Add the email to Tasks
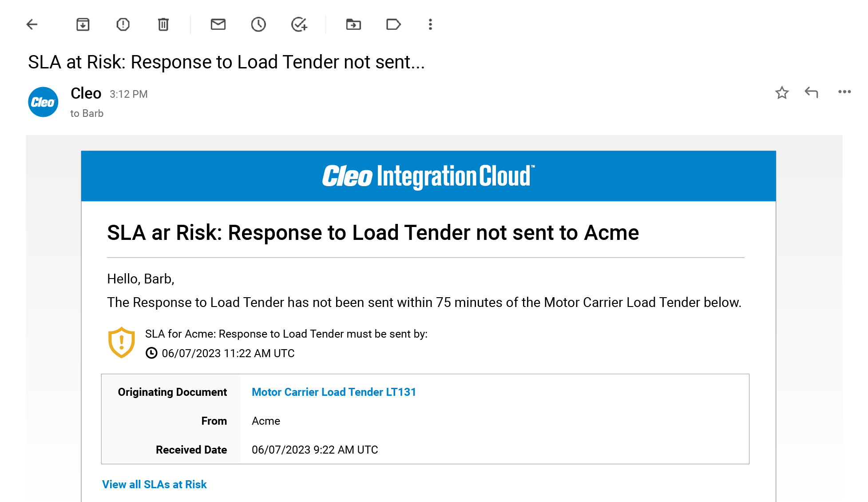 click(299, 24)
